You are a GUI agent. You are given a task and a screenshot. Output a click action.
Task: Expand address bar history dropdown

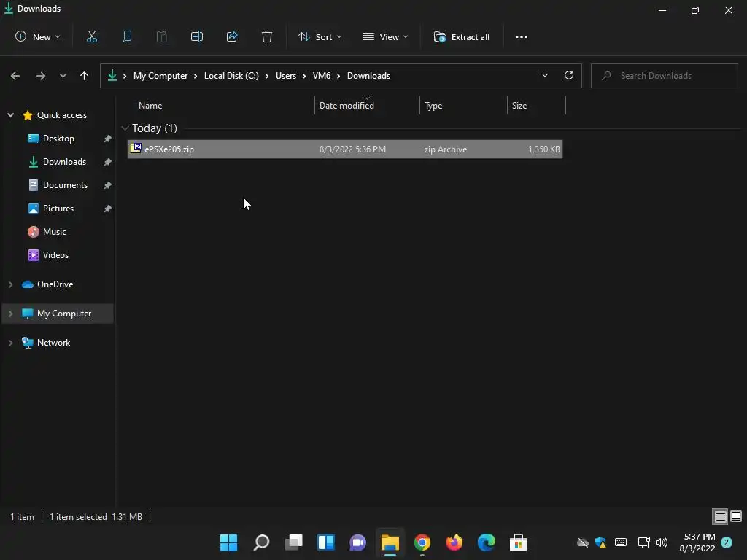coord(544,75)
